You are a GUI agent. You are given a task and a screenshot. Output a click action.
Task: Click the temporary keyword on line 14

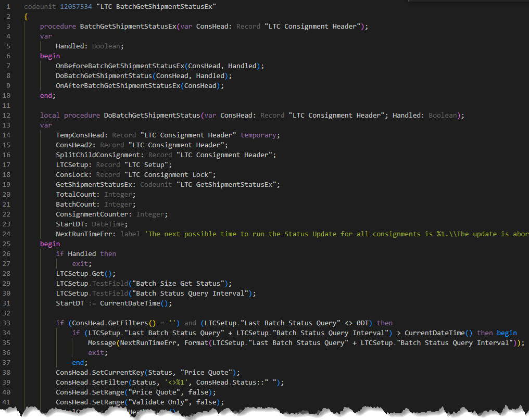click(259, 135)
